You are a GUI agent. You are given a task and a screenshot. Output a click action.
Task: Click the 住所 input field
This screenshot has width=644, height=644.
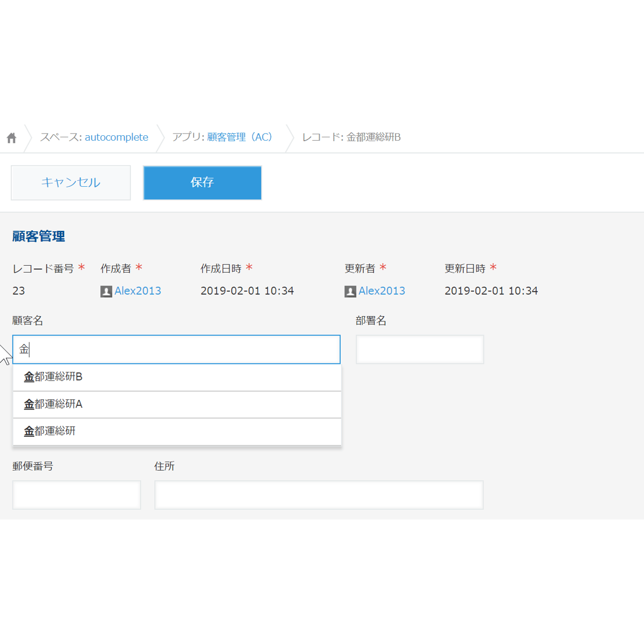click(319, 495)
